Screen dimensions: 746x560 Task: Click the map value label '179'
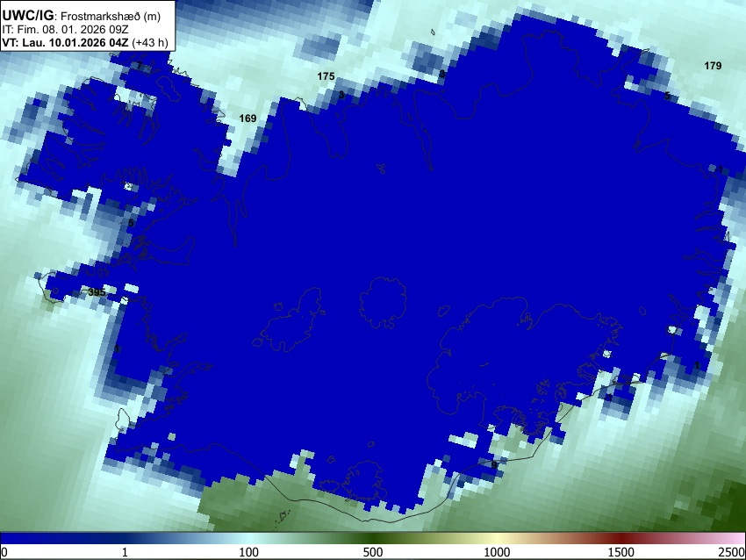coord(713,66)
